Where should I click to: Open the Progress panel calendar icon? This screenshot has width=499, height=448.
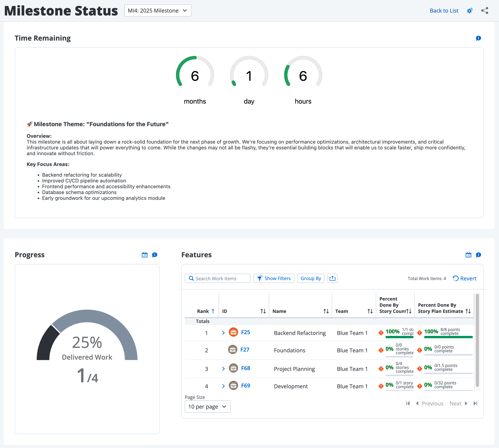(x=145, y=255)
